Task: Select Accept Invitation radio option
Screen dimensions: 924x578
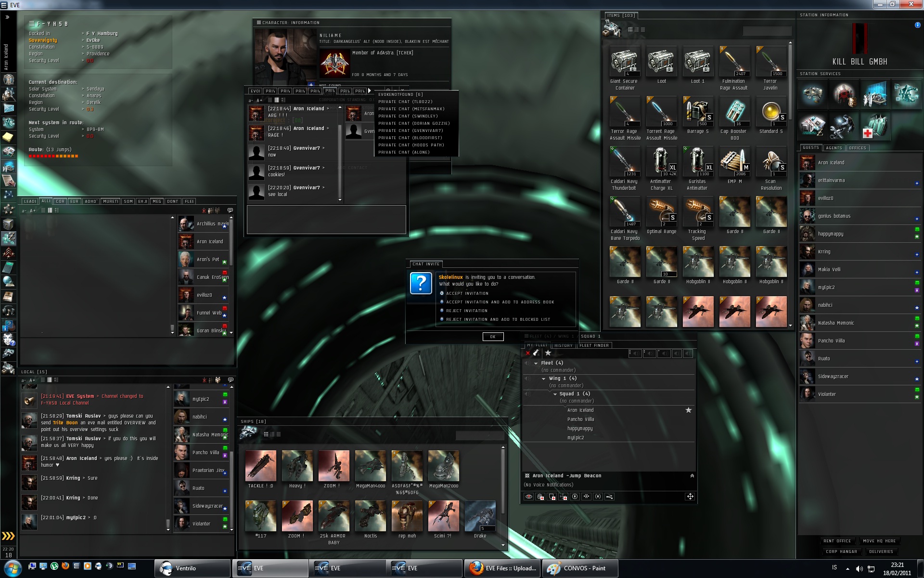Action: 442,293
